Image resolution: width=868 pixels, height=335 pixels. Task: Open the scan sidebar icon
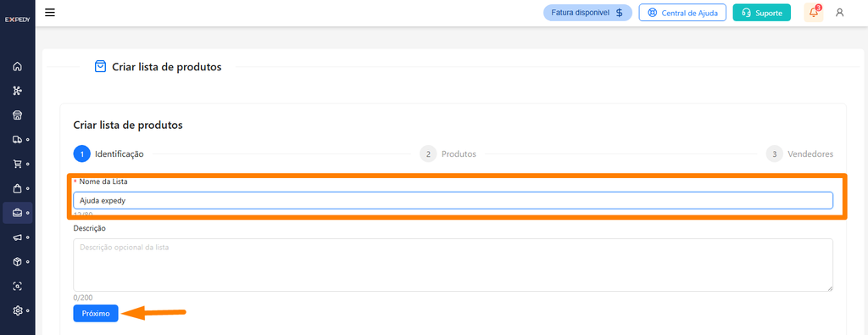[x=17, y=287]
